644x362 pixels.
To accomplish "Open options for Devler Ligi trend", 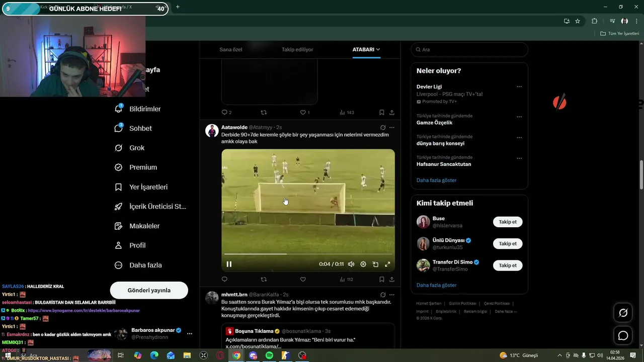I will [519, 86].
